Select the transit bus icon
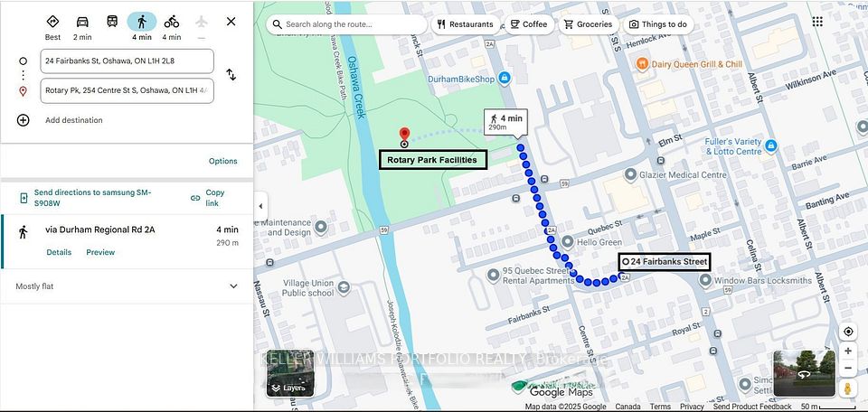 tap(112, 22)
